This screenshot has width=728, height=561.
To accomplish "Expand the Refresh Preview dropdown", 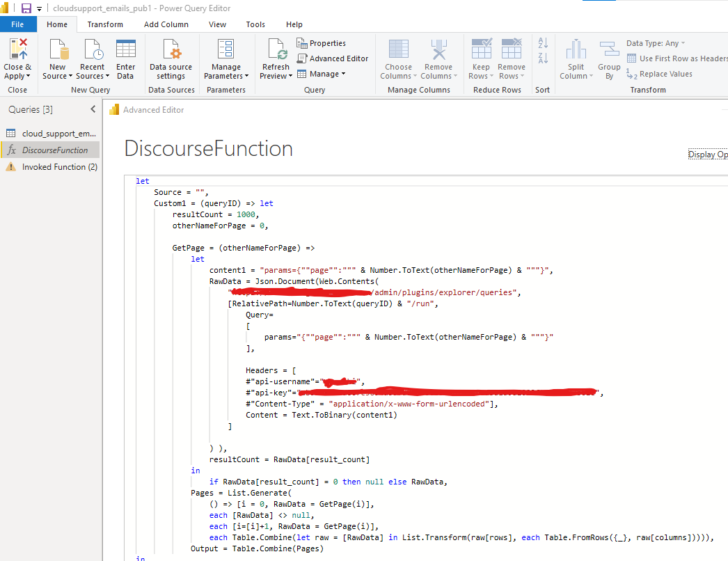I will [290, 76].
